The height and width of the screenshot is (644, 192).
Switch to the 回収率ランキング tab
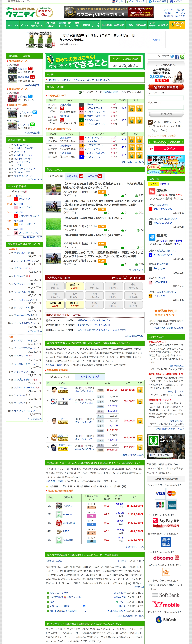click(x=90, y=377)
